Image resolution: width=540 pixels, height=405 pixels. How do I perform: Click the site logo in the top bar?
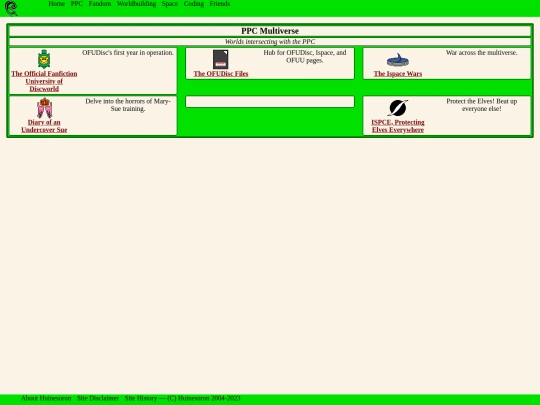(x=11, y=8)
